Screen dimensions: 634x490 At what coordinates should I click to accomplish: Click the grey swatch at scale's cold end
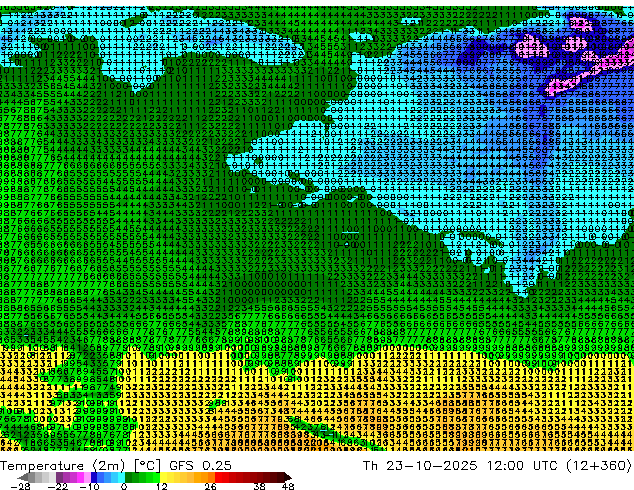point(32,477)
